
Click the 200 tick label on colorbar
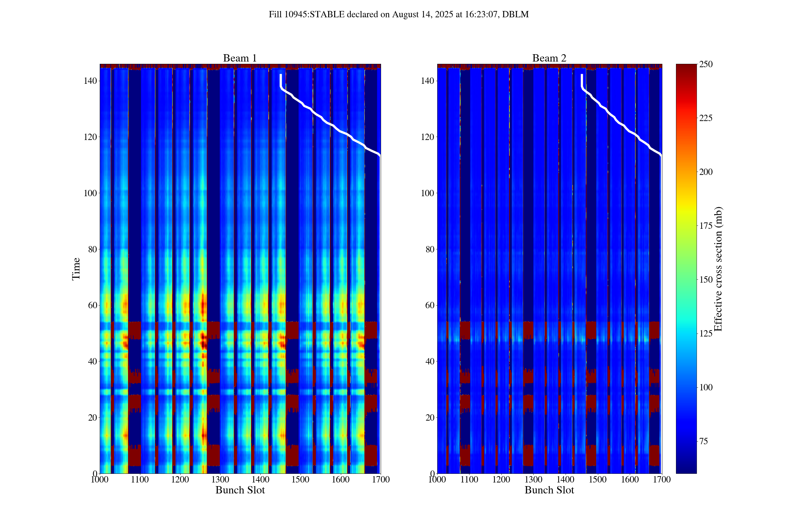pos(706,172)
